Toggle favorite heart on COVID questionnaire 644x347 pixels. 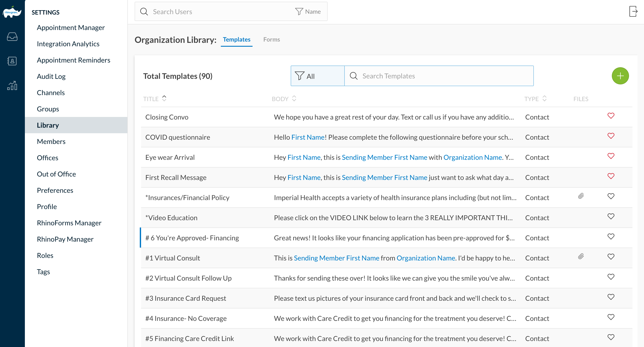[611, 136]
